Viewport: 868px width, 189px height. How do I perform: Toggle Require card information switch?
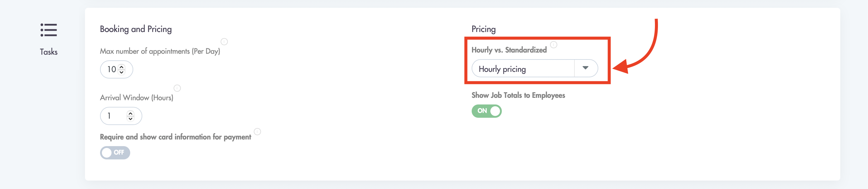click(115, 152)
